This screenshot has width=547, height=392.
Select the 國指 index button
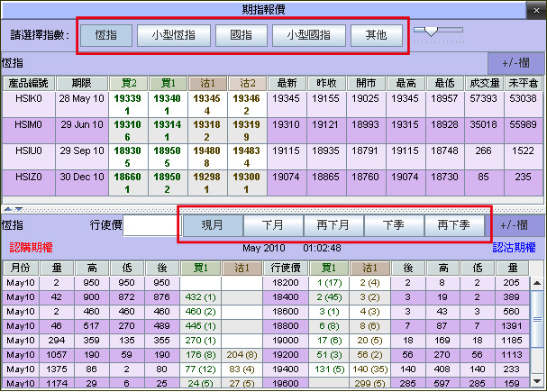pyautogui.click(x=241, y=35)
